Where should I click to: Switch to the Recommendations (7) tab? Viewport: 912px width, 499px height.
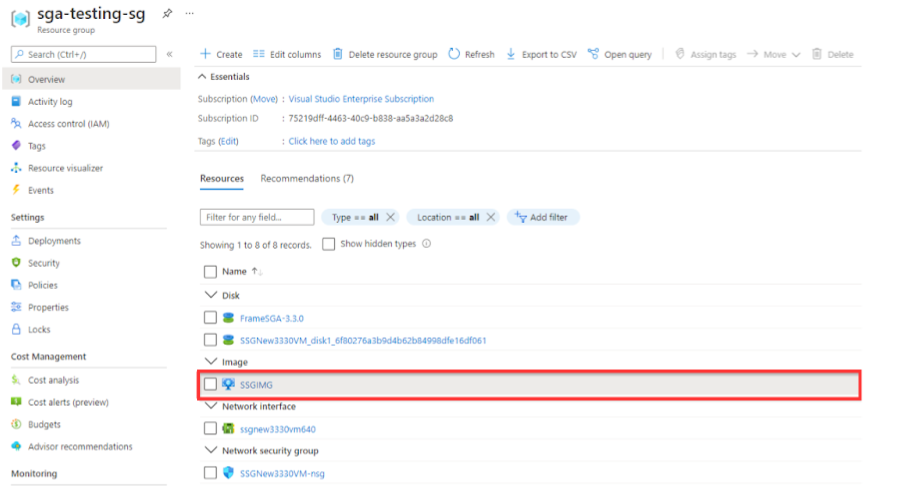tap(307, 179)
